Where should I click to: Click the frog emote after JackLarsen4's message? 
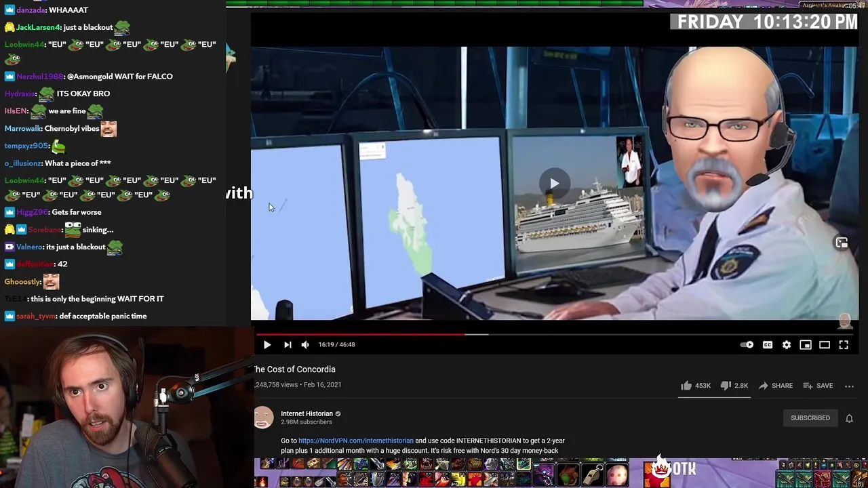click(123, 27)
